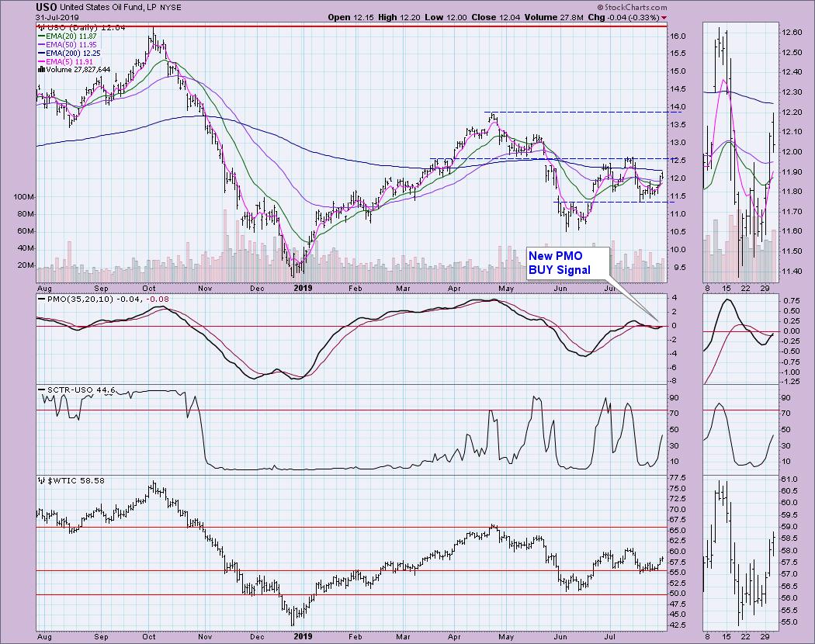Click the black line marker before PMO(35,20,10)

point(42,299)
